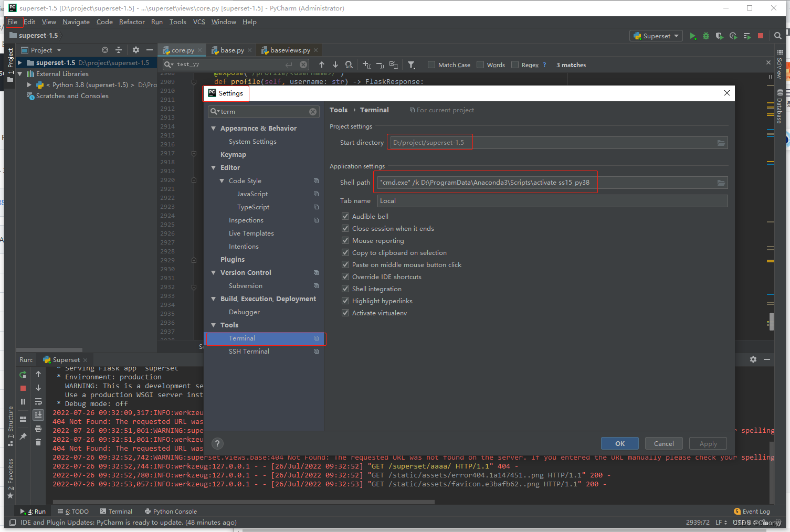The height and width of the screenshot is (532, 790).
Task: Stop the running Superset process
Action: (x=23, y=388)
